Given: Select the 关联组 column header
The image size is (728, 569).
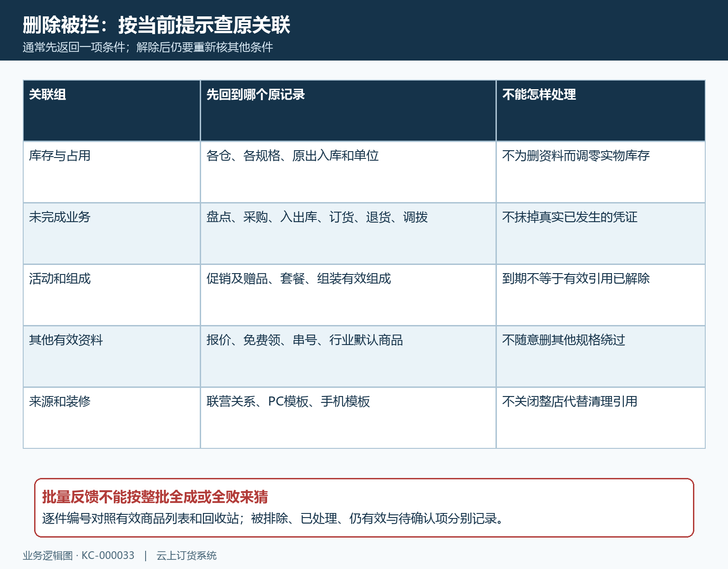Looking at the screenshot, I should click(x=111, y=111).
